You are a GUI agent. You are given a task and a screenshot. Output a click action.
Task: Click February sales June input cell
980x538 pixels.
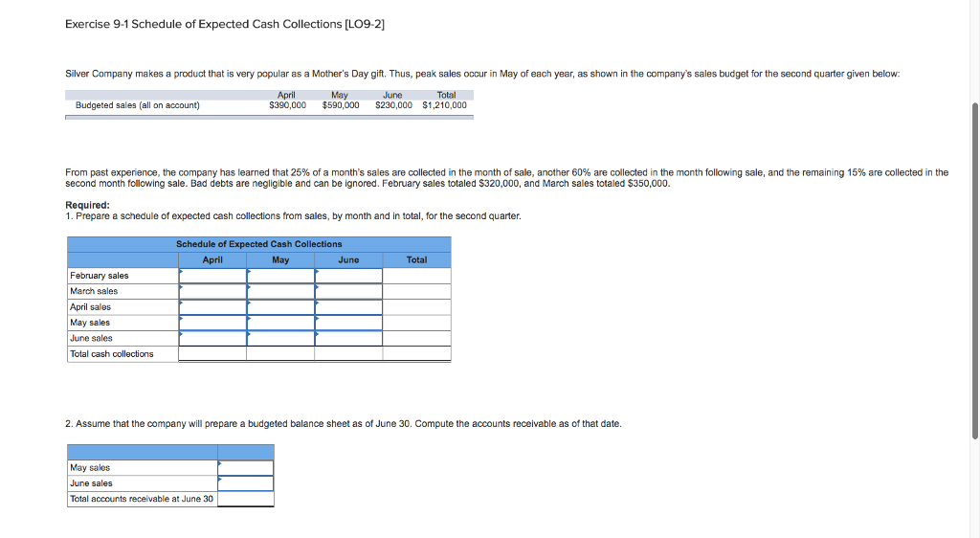348,276
